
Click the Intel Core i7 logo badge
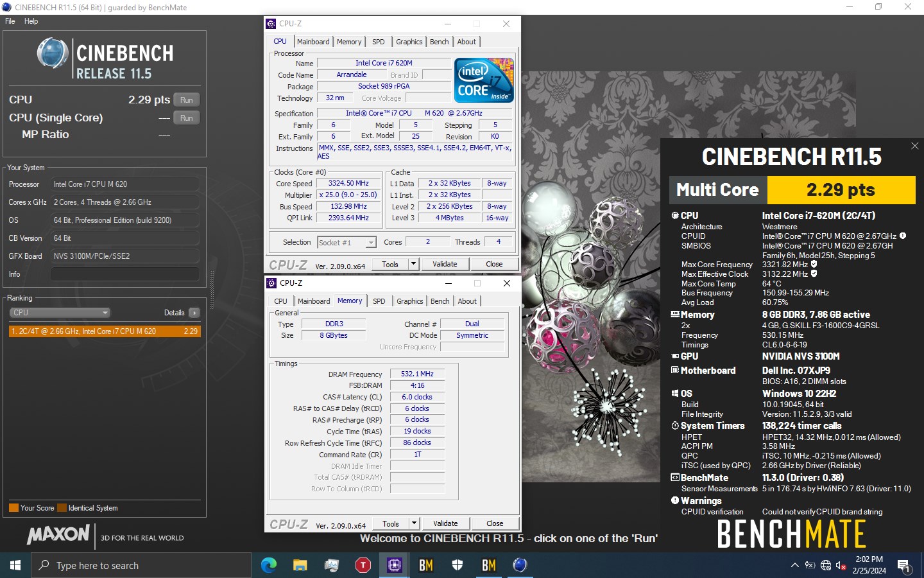(x=484, y=80)
